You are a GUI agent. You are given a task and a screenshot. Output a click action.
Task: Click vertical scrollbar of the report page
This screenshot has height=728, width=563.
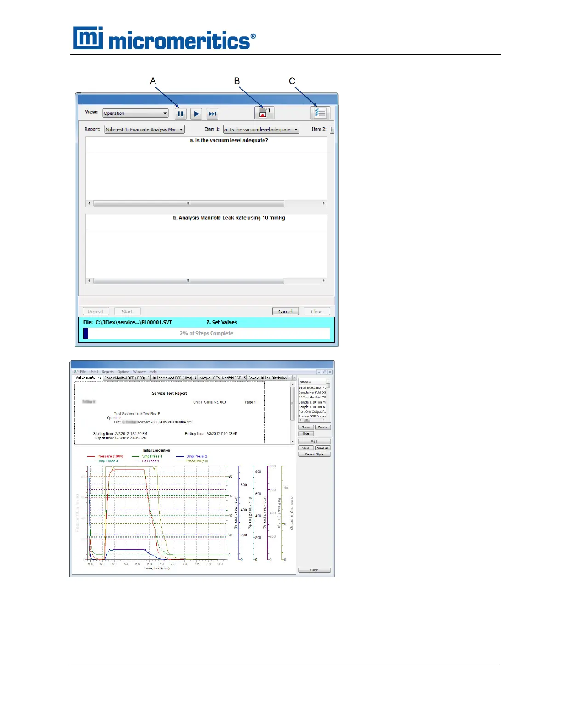click(x=293, y=413)
